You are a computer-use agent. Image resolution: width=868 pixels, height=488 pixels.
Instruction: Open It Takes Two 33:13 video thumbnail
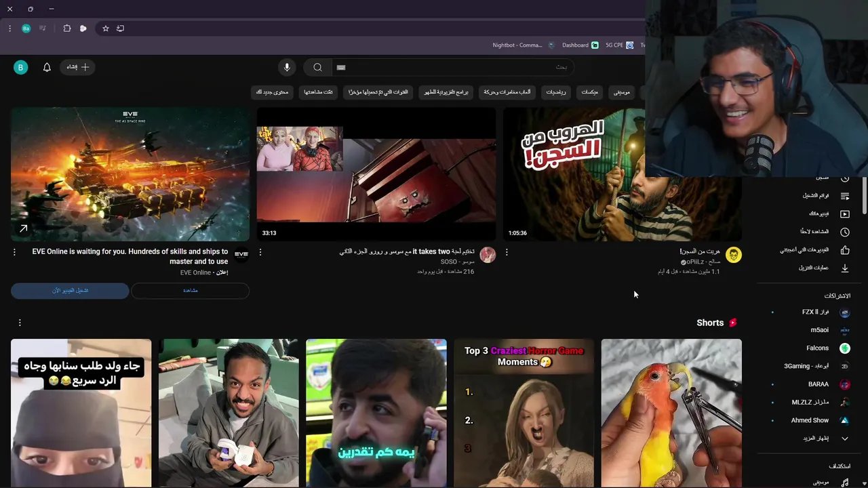click(376, 174)
